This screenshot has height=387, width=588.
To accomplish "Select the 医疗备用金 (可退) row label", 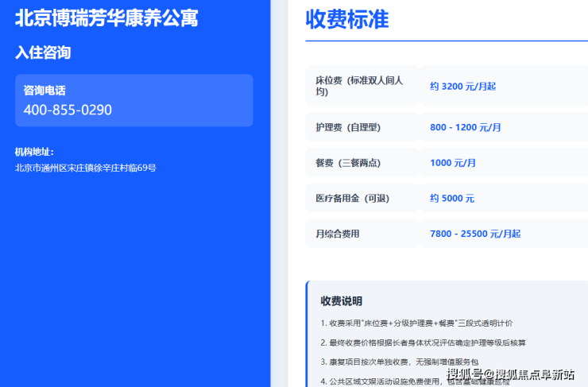I will pyautogui.click(x=353, y=199).
